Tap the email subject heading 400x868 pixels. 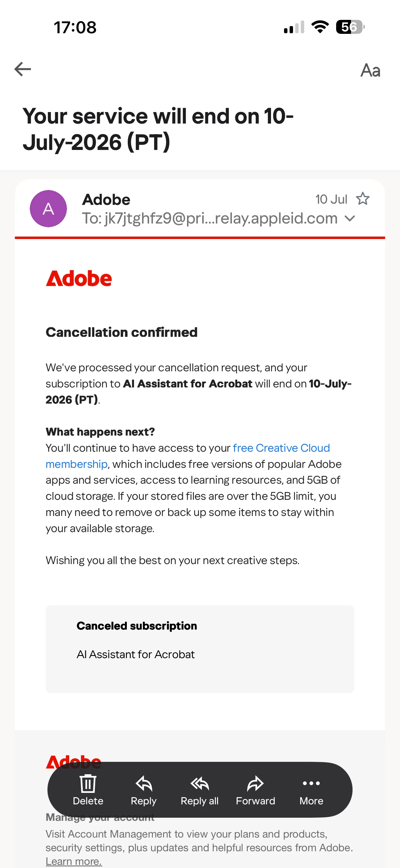click(158, 129)
